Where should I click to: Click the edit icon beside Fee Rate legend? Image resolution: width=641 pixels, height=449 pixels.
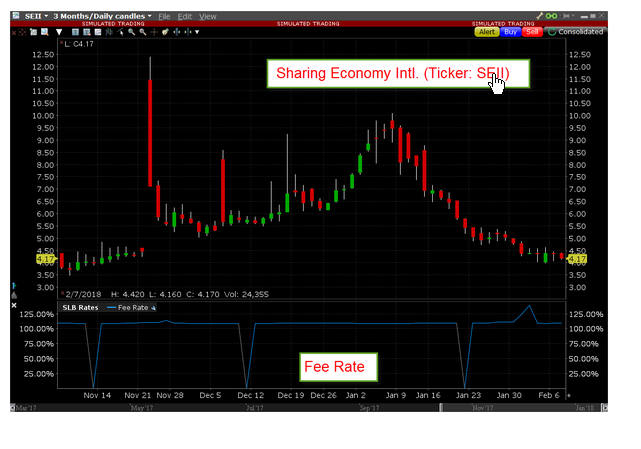point(153,308)
